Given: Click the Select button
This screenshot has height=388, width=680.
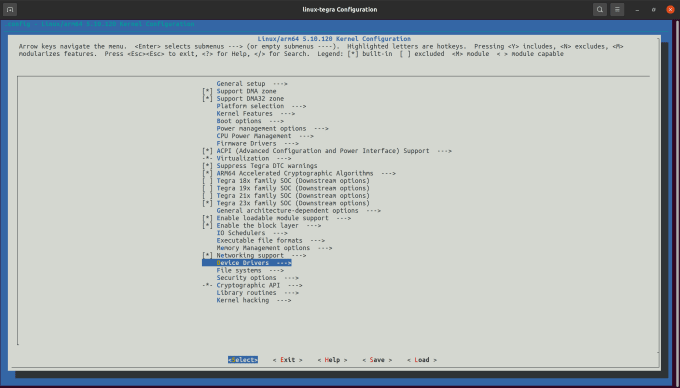Looking at the screenshot, I should pyautogui.click(x=243, y=360).
